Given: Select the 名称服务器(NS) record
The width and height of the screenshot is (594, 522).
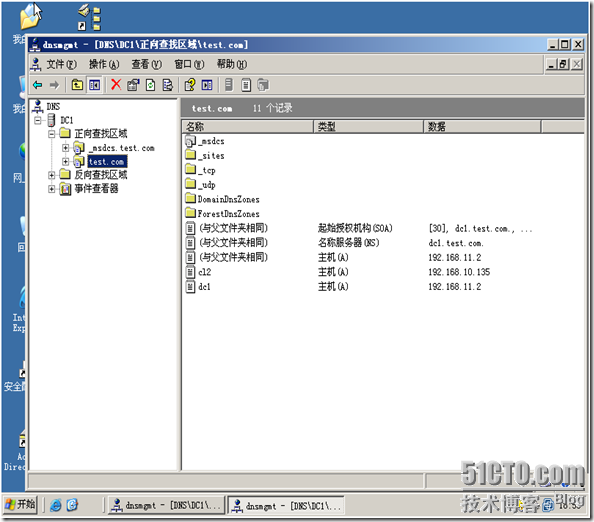Looking at the screenshot, I should coord(349,243).
